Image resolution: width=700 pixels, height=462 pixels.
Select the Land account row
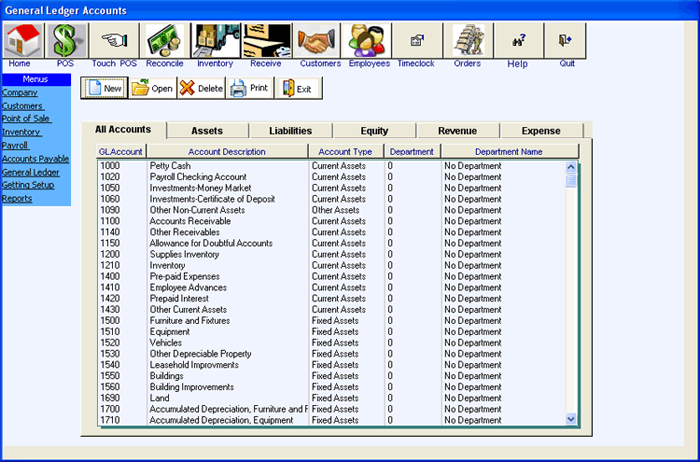pyautogui.click(x=331, y=398)
